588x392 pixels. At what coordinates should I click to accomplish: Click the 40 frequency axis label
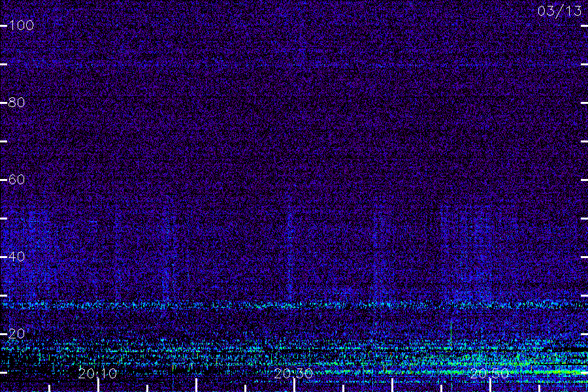pyautogui.click(x=16, y=257)
